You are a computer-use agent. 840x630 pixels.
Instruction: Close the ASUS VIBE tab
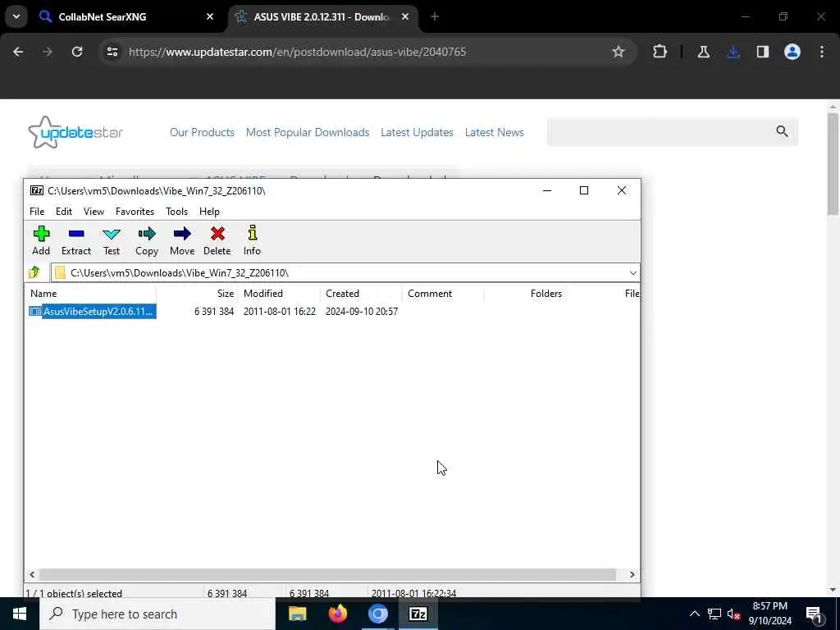click(405, 17)
